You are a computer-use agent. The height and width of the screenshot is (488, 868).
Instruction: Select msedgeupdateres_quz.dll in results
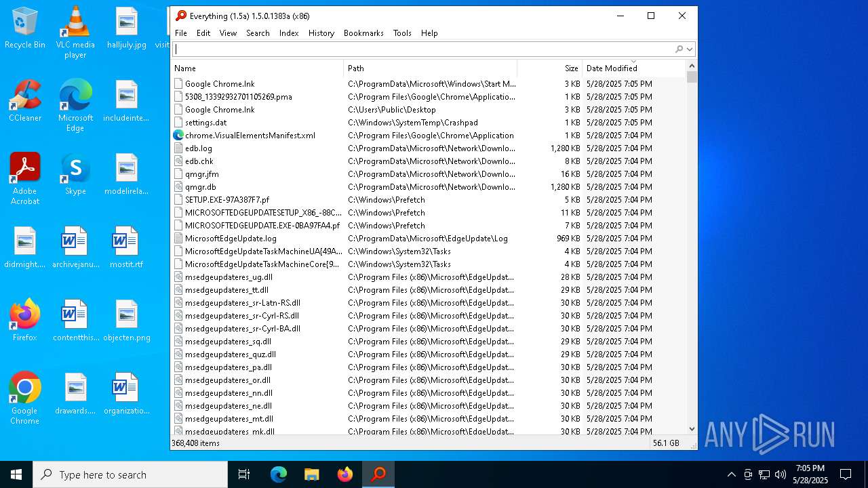pyautogui.click(x=429, y=354)
